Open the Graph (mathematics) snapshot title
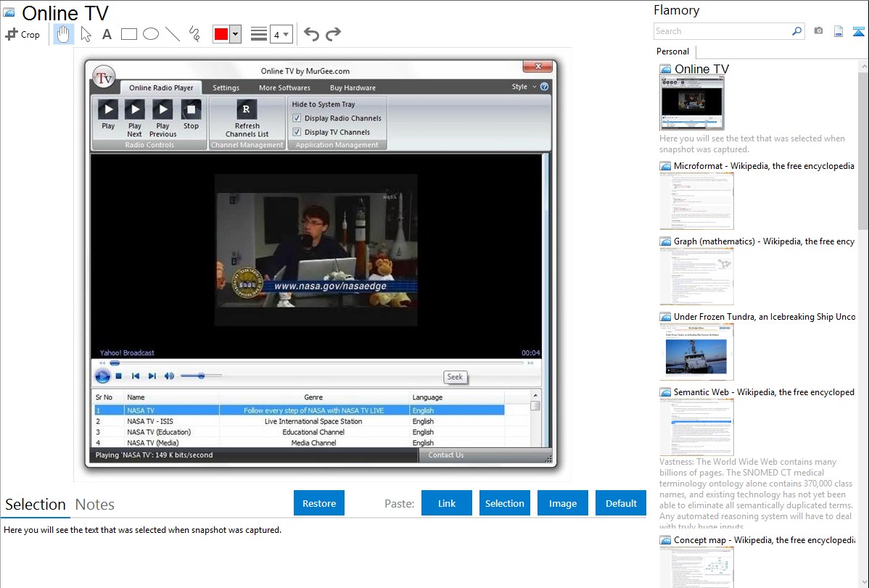The width and height of the screenshot is (869, 588). click(x=764, y=241)
